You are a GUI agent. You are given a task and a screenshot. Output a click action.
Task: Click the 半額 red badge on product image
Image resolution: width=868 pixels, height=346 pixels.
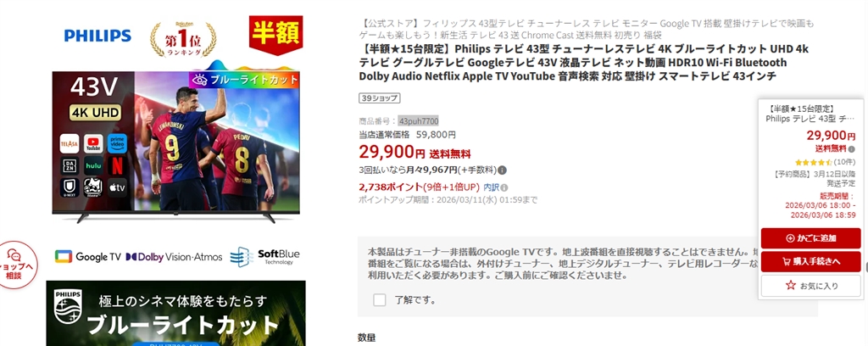click(x=275, y=35)
